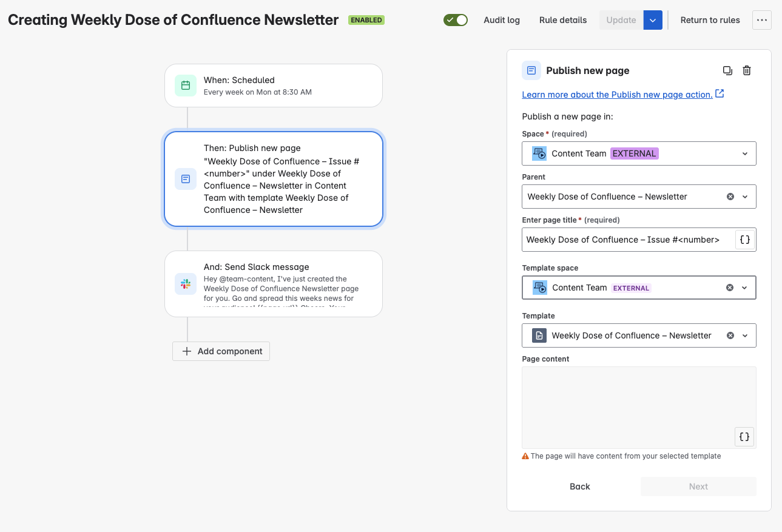Open the more options ellipsis menu
The image size is (782, 532).
pyautogui.click(x=762, y=20)
